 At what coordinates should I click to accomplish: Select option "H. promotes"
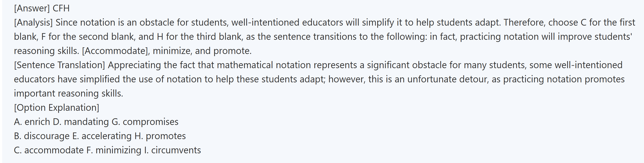pyautogui.click(x=160, y=136)
